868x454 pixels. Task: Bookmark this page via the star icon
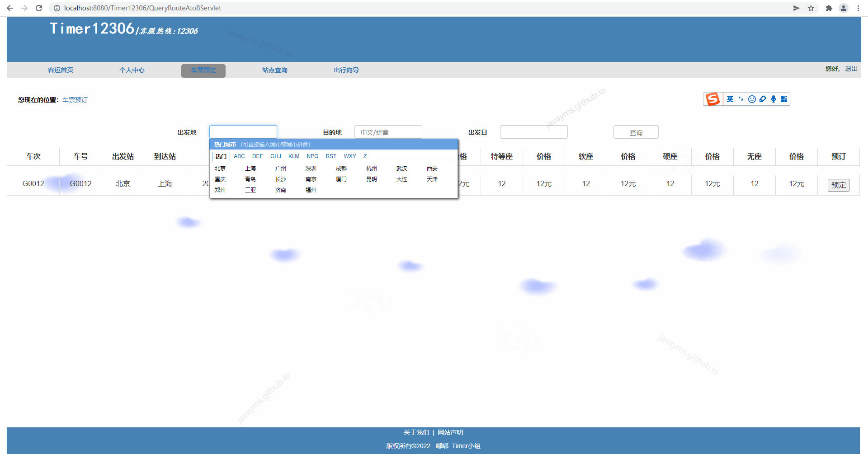pos(811,8)
